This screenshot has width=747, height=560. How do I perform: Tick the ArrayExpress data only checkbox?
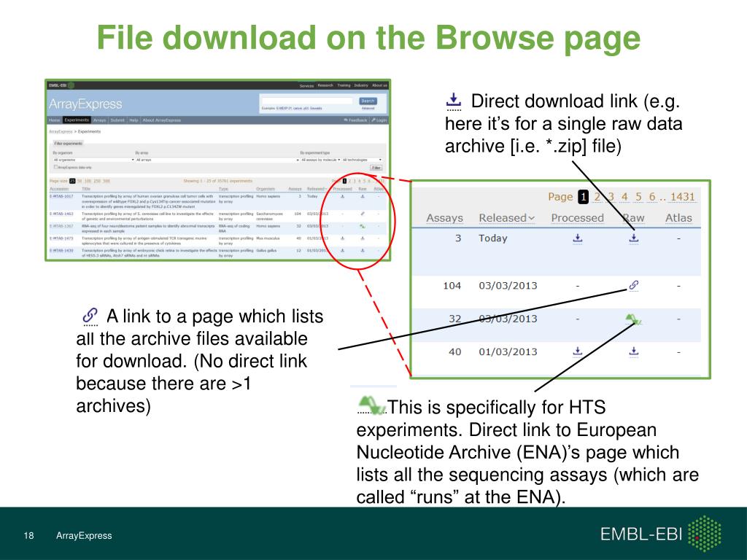pos(55,167)
